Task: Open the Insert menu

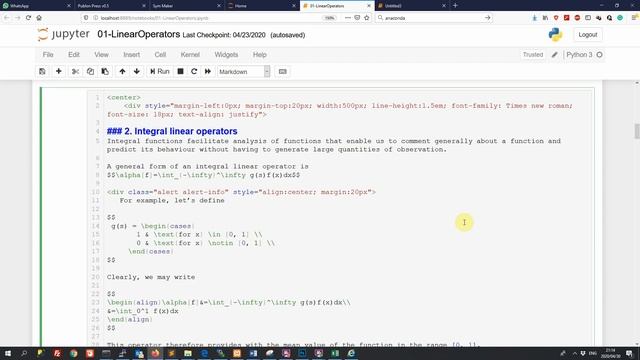Action: [x=131, y=55]
